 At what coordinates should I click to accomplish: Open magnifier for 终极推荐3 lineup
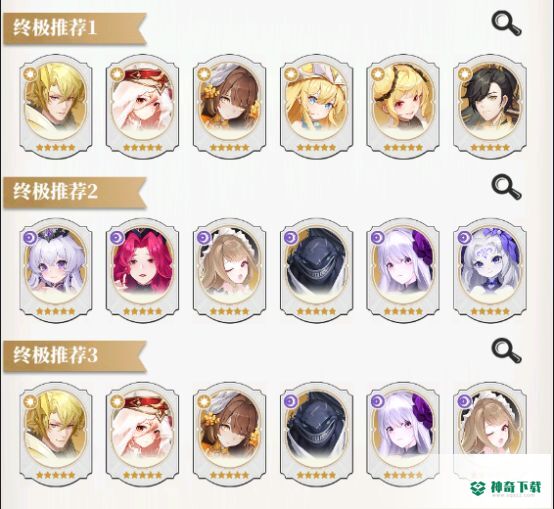506,351
